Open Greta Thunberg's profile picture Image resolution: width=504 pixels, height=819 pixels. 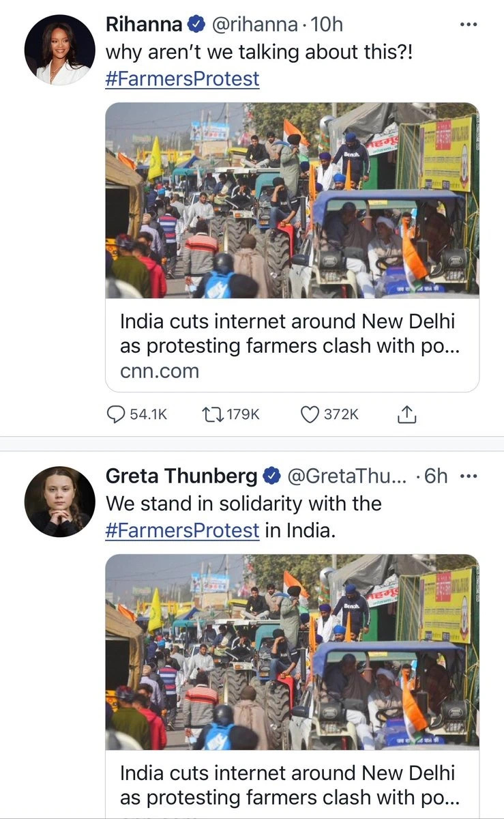60,502
